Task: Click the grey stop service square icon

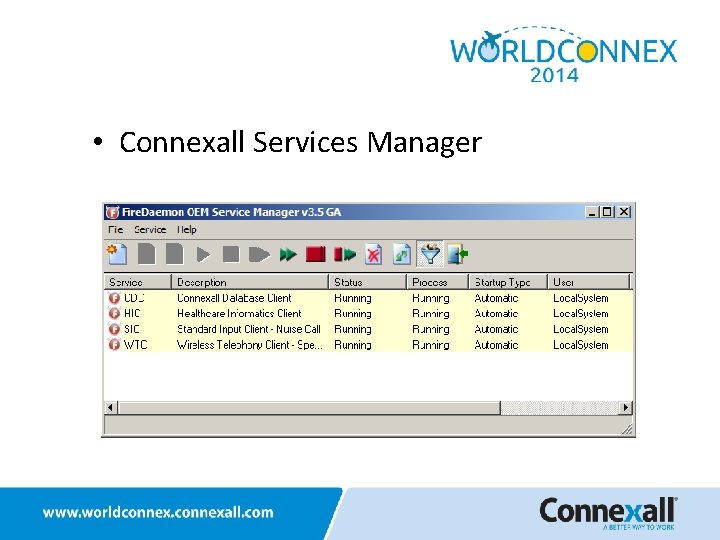Action: point(231,254)
